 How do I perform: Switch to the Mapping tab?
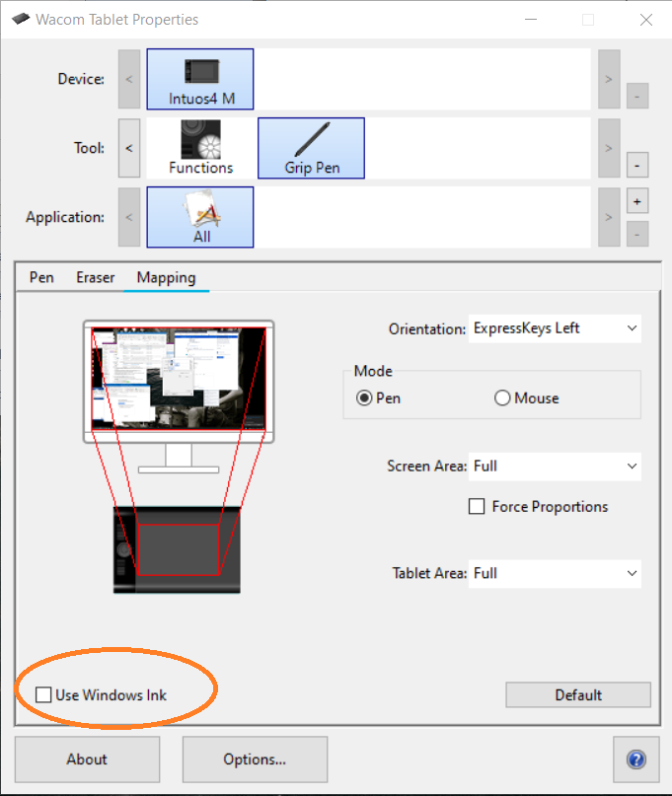tap(166, 277)
